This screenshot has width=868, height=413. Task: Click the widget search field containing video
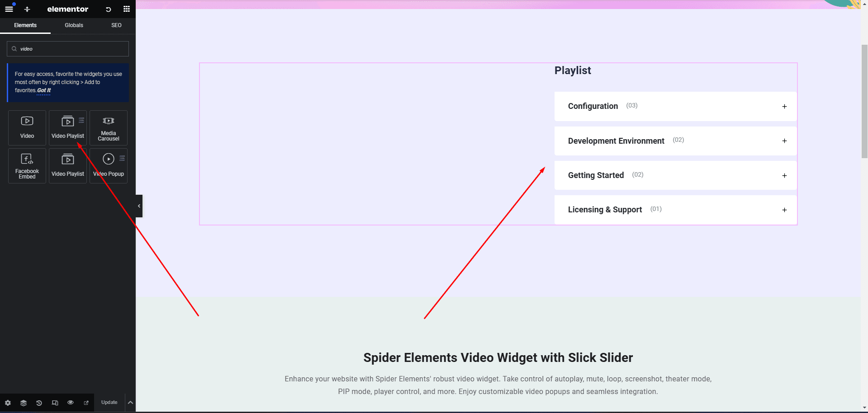pos(68,49)
